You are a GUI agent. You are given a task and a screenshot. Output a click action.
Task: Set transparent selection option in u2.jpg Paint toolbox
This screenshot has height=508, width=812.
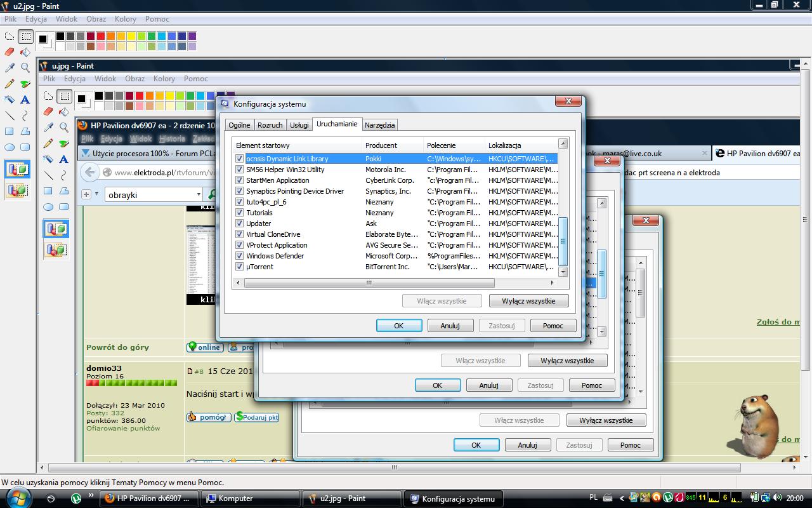pos(17,190)
